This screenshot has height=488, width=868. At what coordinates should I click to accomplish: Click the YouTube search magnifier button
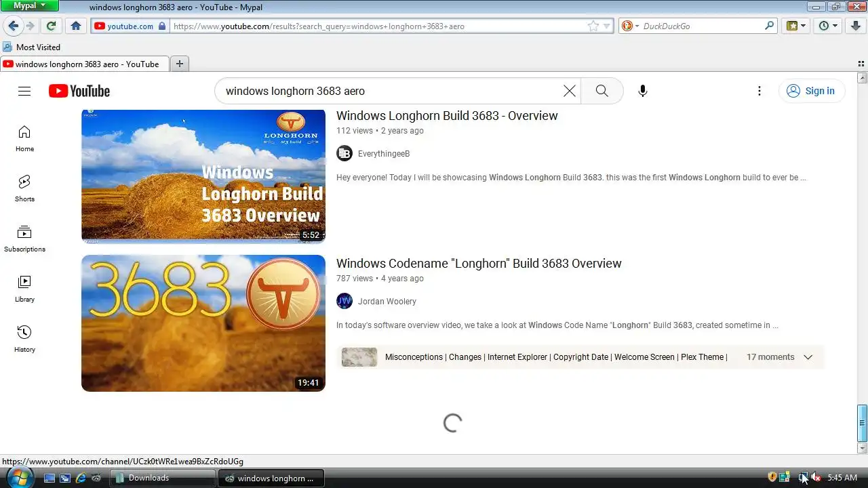pyautogui.click(x=602, y=91)
